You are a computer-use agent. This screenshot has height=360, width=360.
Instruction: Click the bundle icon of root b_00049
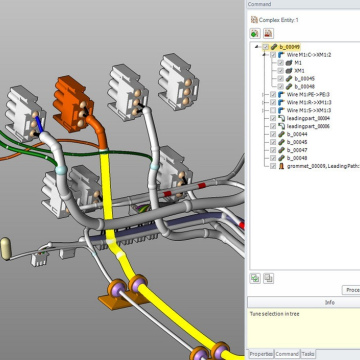pyautogui.click(x=274, y=47)
